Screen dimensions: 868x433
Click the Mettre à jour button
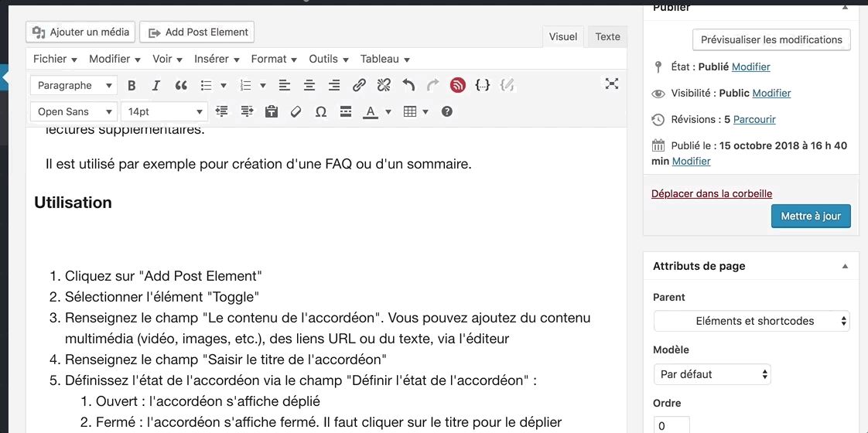810,216
